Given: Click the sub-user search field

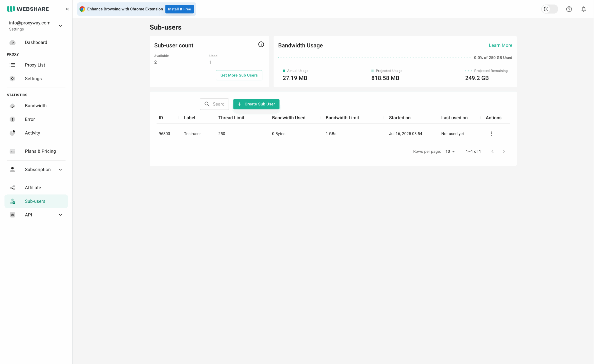Looking at the screenshot, I should (214, 104).
